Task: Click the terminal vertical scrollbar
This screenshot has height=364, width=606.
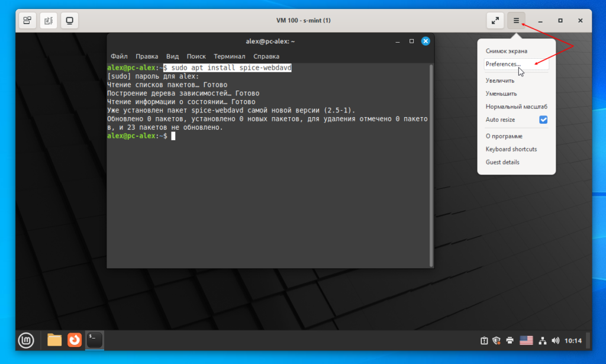Action: pos(431,165)
